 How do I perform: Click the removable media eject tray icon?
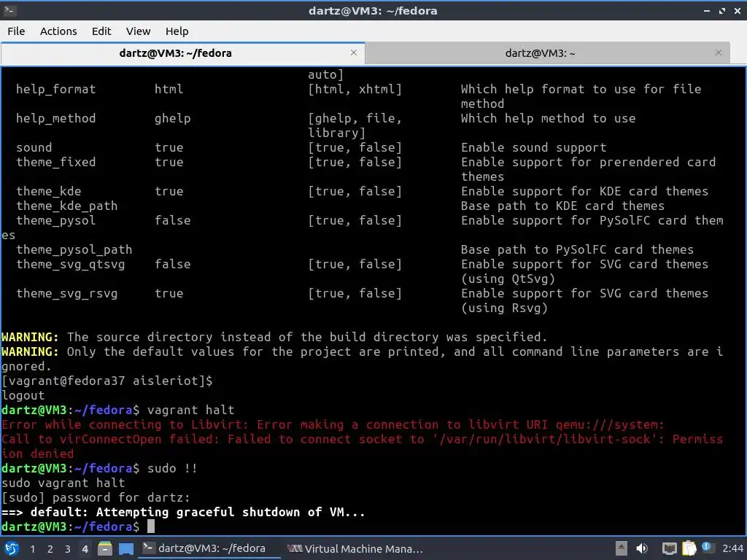[622, 548]
